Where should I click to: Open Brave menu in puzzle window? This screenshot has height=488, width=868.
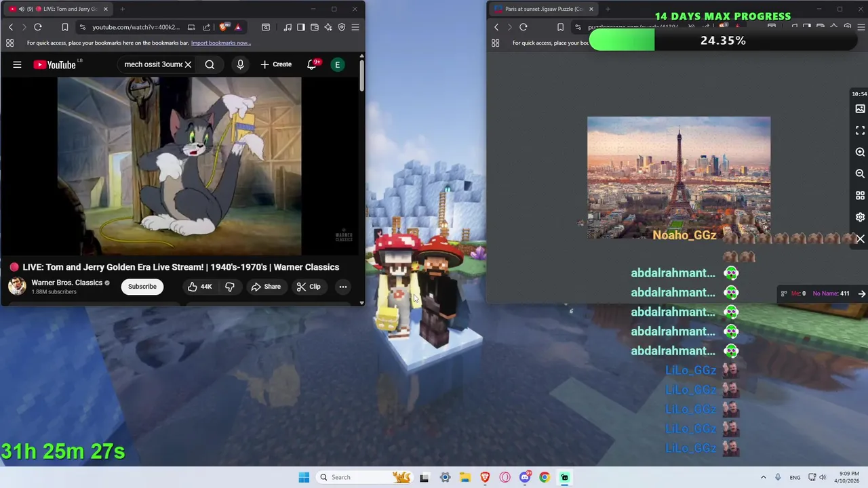861,27
